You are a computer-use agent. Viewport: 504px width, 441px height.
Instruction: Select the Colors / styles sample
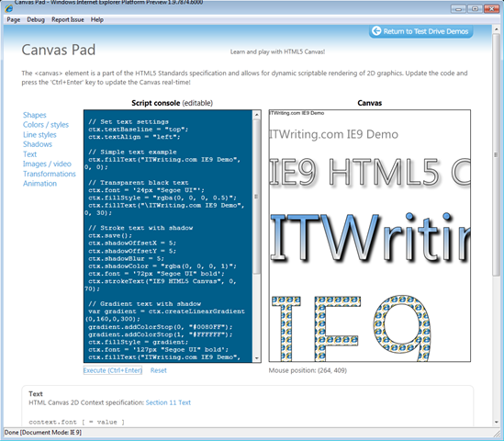pos(46,124)
